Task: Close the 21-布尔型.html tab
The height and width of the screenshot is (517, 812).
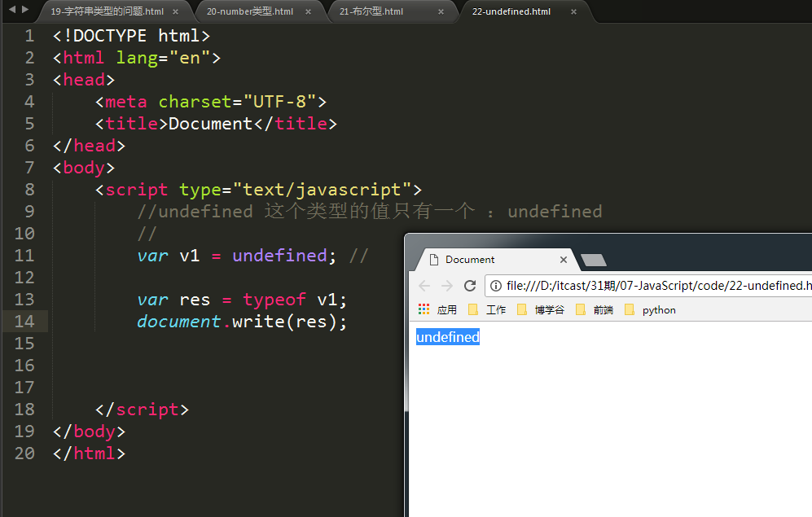Action: 441,12
